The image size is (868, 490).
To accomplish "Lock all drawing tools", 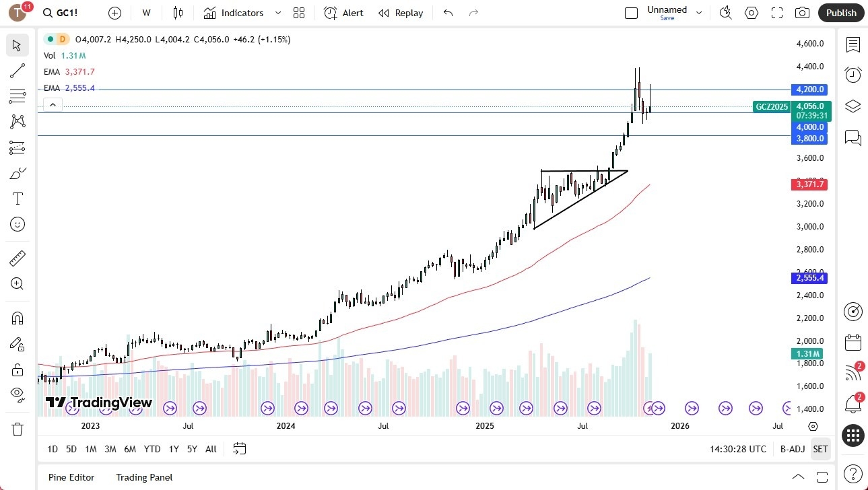I will coord(17,369).
